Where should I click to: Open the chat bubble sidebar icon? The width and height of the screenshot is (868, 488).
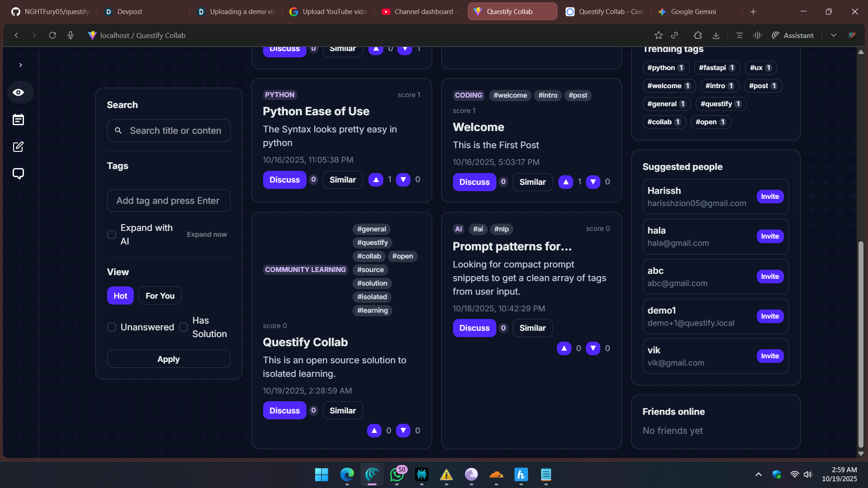coord(19,174)
